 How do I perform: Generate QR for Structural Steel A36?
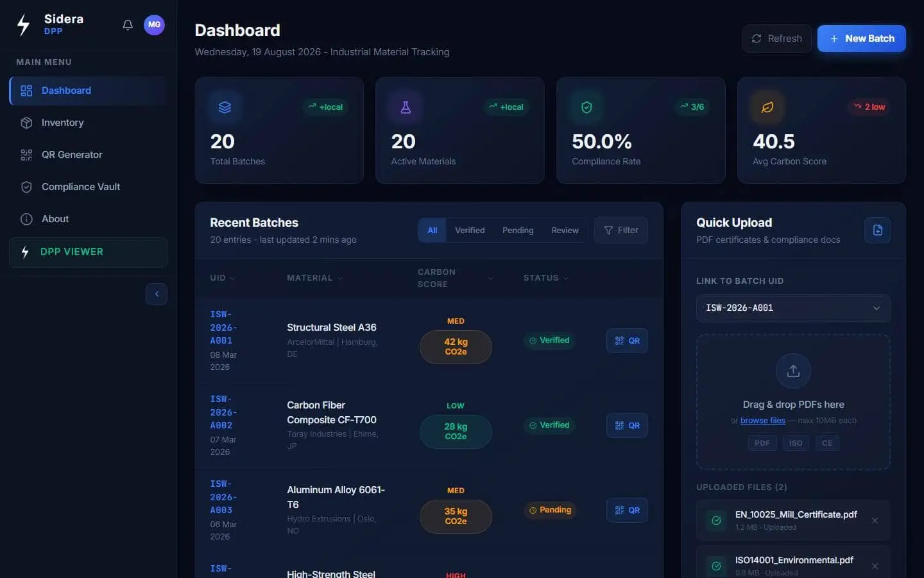(627, 341)
